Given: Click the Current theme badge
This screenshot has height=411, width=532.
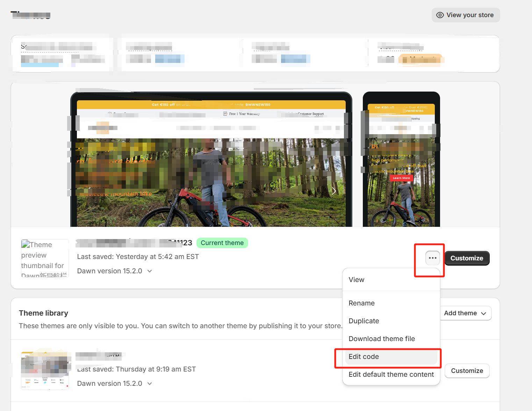Looking at the screenshot, I should coord(222,243).
